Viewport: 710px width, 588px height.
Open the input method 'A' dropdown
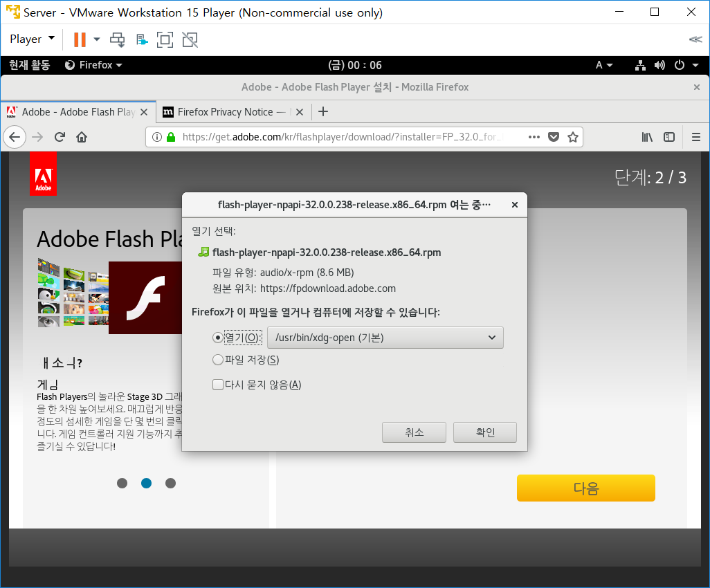click(604, 65)
